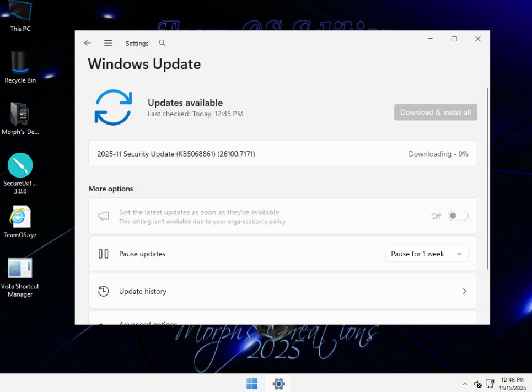Click the Download & install all button
This screenshot has width=532, height=392.
pyautogui.click(x=436, y=112)
